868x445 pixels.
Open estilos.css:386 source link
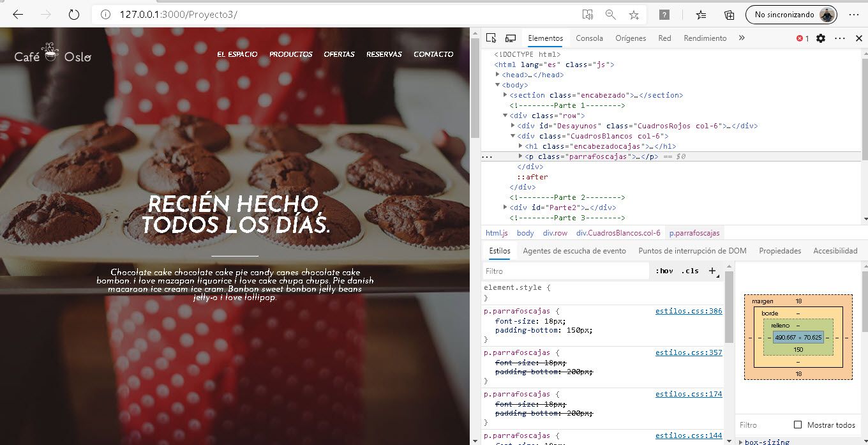click(688, 311)
